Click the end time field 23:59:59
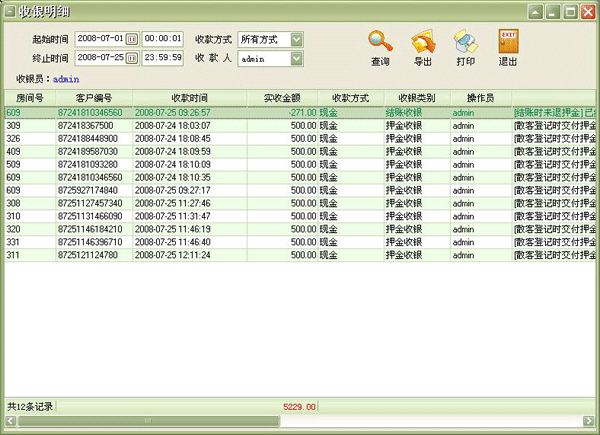This screenshot has height=435, width=600. click(163, 59)
